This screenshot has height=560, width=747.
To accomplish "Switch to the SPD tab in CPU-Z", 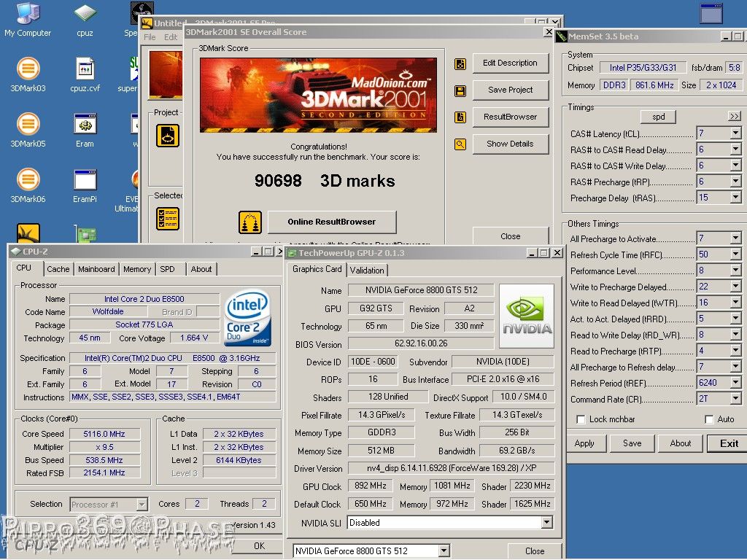I will (x=167, y=269).
